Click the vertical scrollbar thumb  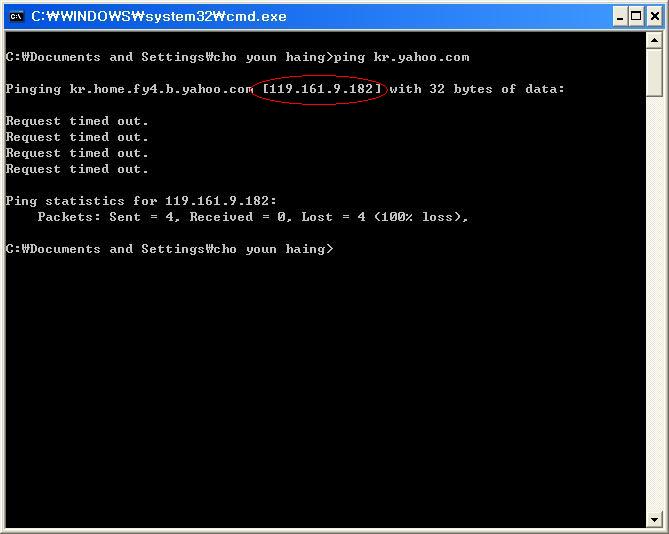click(x=655, y=74)
